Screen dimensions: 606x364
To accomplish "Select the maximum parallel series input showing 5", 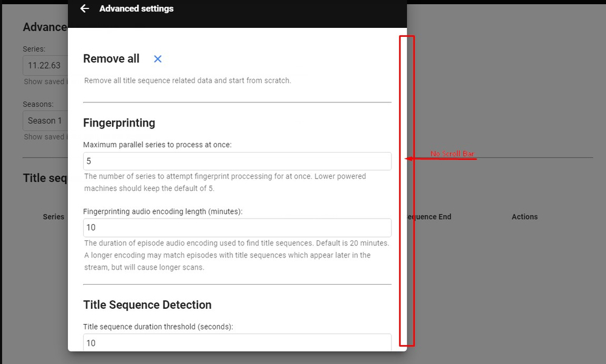I will 236,161.
